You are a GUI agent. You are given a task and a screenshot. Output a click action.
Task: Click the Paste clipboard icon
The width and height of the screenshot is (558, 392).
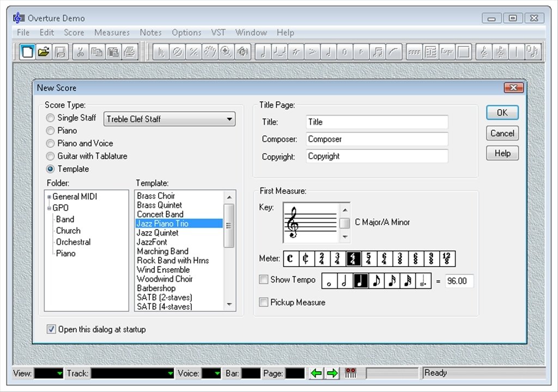[x=113, y=52]
